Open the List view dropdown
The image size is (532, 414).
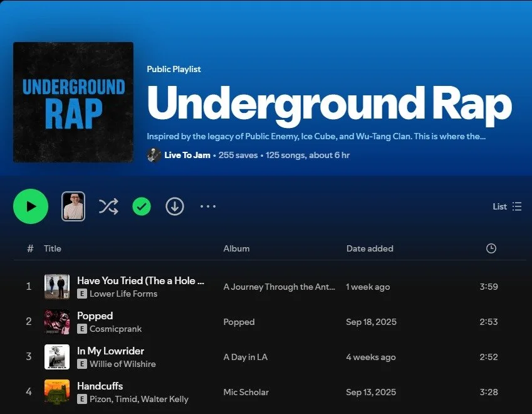point(507,206)
